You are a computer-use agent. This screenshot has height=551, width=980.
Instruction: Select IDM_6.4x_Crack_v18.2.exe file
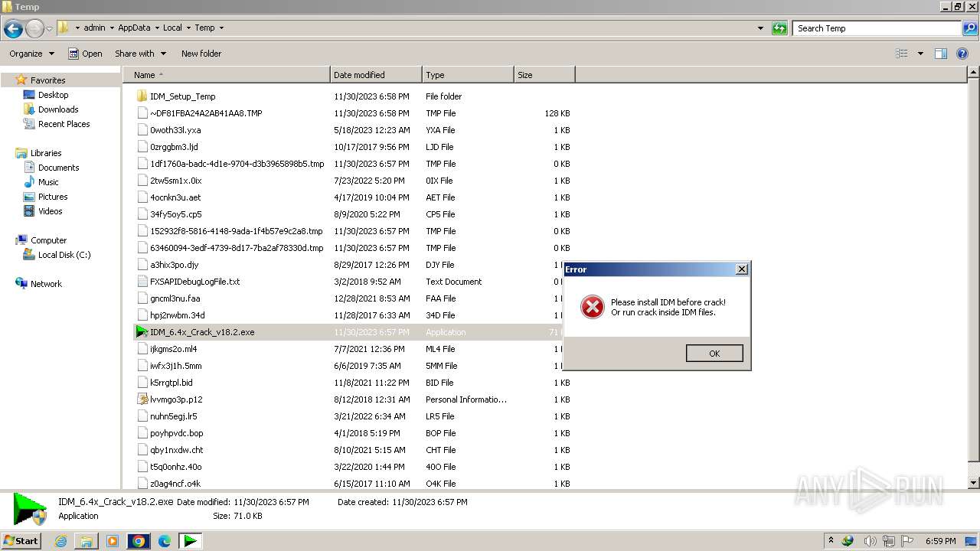pyautogui.click(x=202, y=332)
